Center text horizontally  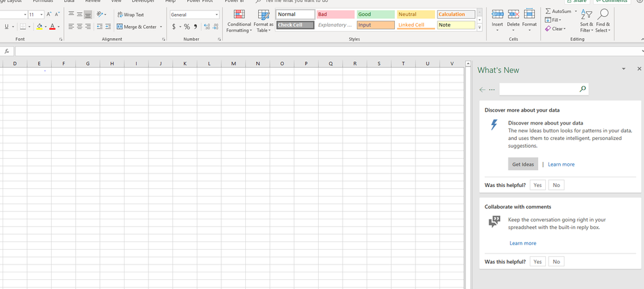79,26
